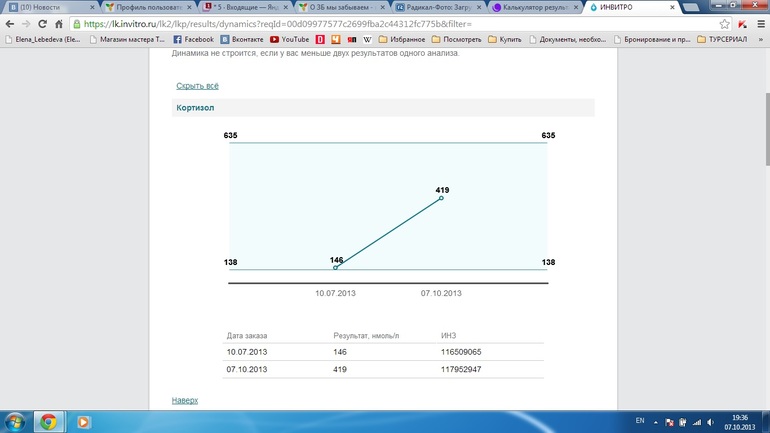Close the (10) Новости tab
The image size is (770, 433).
(x=92, y=7)
